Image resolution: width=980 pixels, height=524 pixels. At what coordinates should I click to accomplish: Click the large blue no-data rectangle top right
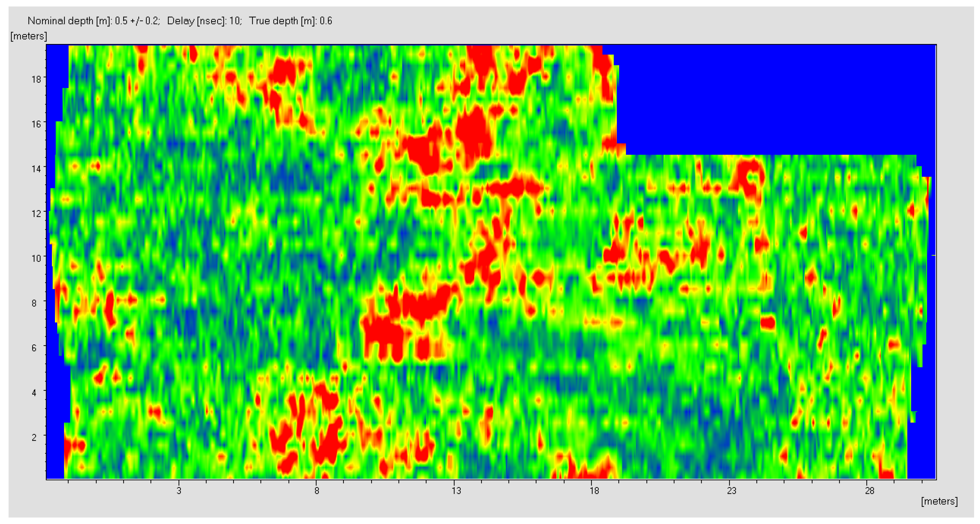[776, 99]
